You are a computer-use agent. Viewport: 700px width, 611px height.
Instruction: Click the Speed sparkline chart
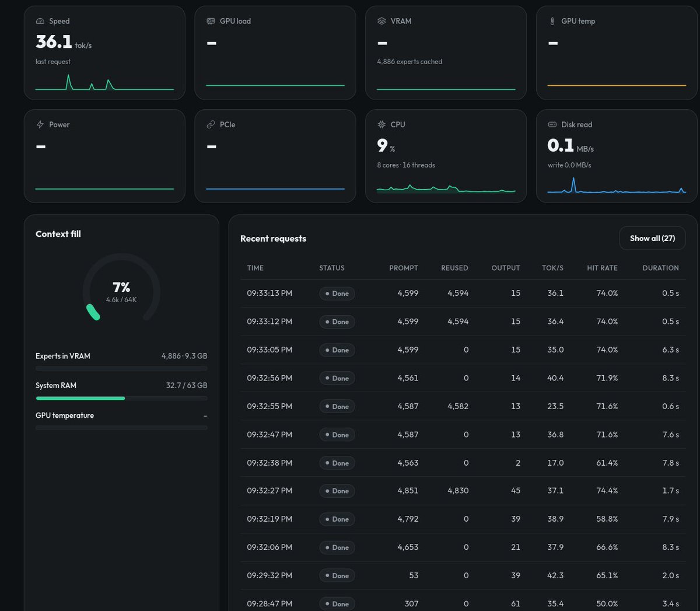coord(104,82)
